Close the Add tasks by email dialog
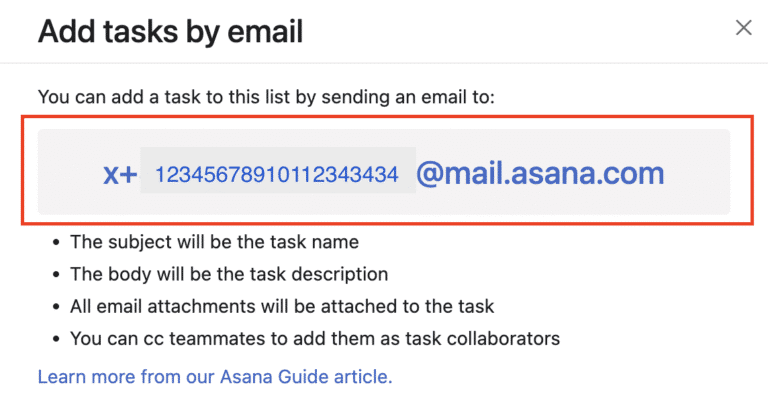 (743, 28)
